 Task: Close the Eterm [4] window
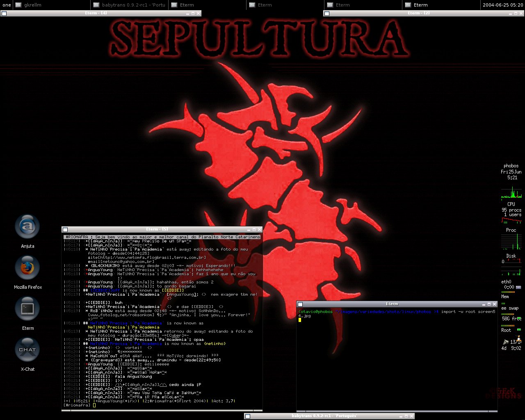click(x=199, y=14)
